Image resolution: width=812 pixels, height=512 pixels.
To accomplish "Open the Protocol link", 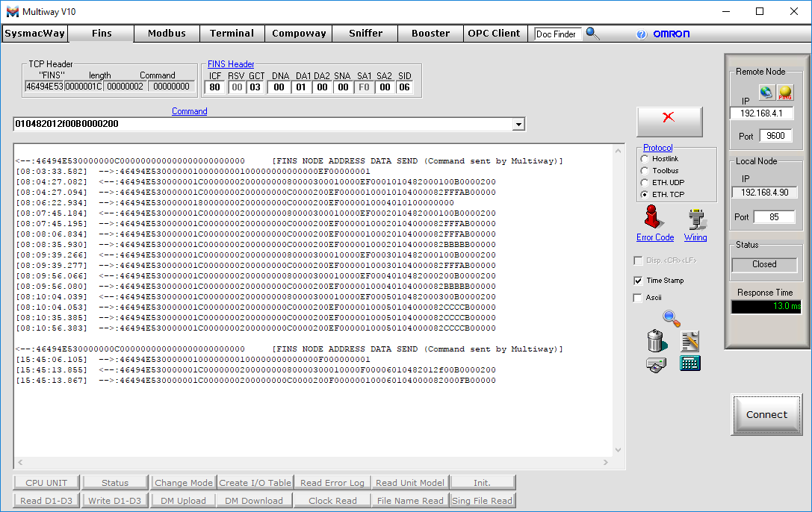I will tap(657, 148).
